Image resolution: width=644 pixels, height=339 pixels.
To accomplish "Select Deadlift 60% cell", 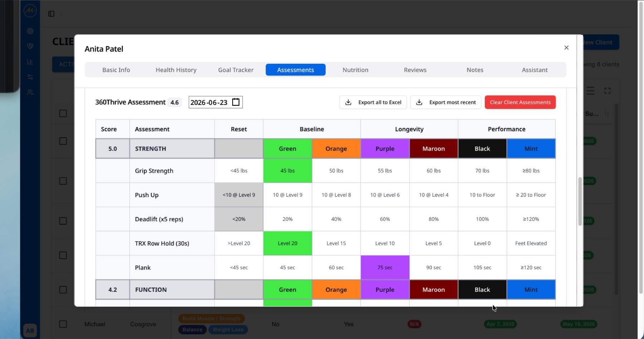I will pyautogui.click(x=385, y=219).
